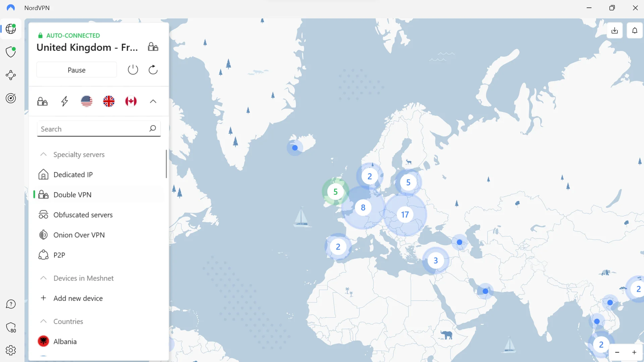Connect to United Kingdom flag shortcut

(109, 101)
